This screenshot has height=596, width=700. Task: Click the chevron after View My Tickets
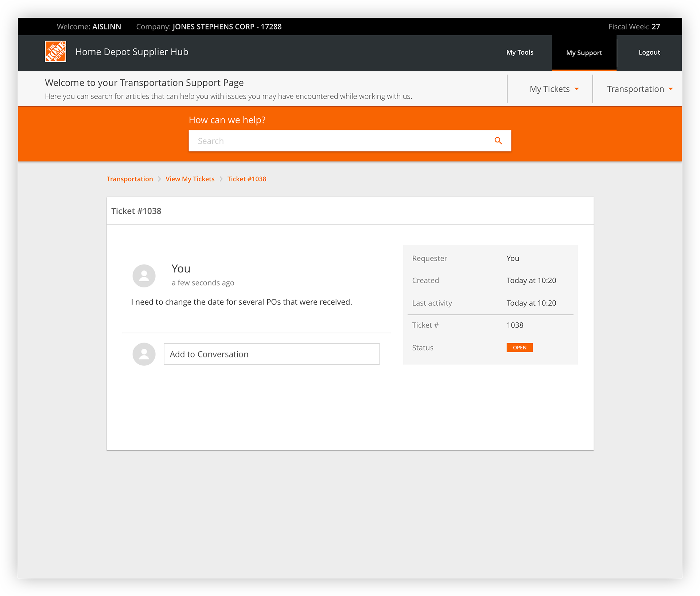click(221, 179)
